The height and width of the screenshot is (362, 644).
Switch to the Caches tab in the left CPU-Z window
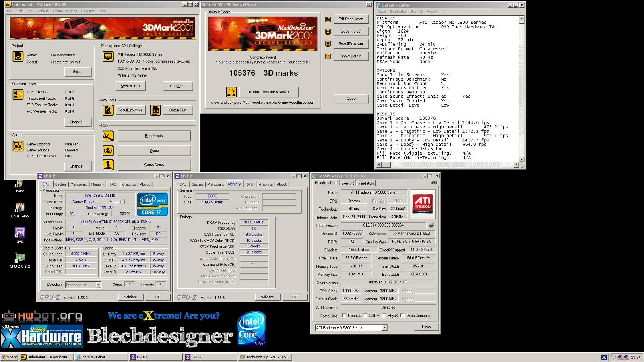point(61,184)
